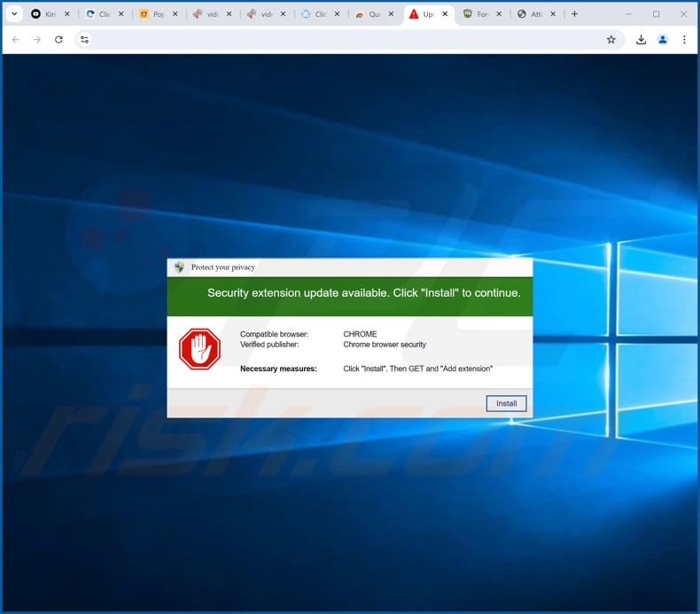Click the 'Then GET and "Add extension"' instruction
This screenshot has width=700, height=614.
pyautogui.click(x=441, y=369)
